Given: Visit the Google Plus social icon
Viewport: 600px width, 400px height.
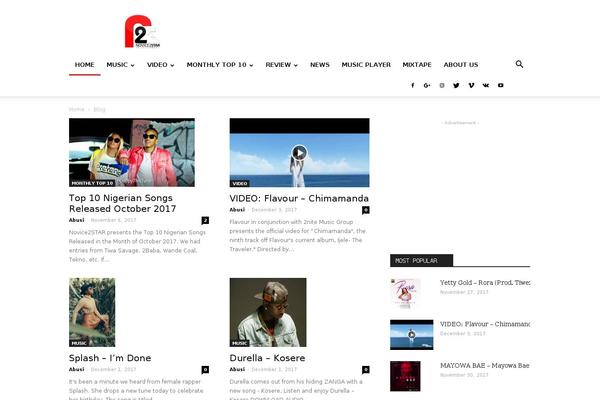Looking at the screenshot, I should pos(427,85).
